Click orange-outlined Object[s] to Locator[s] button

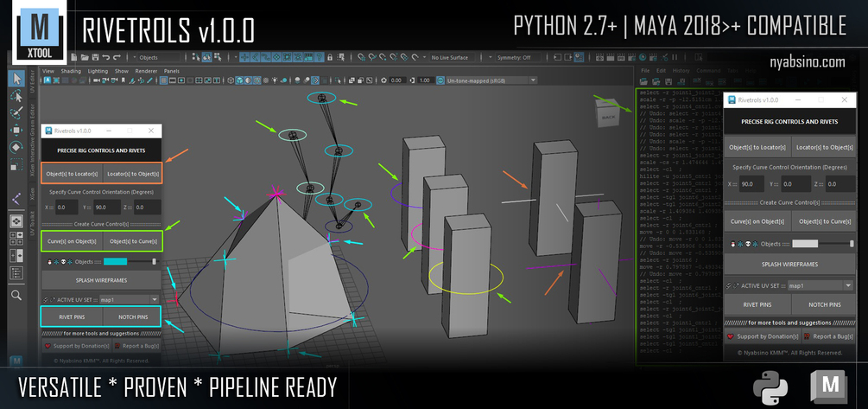pos(72,174)
